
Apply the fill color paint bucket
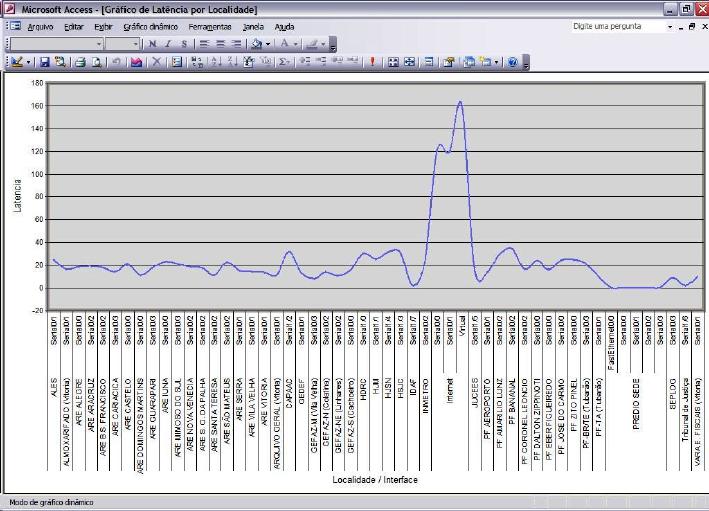coord(257,44)
